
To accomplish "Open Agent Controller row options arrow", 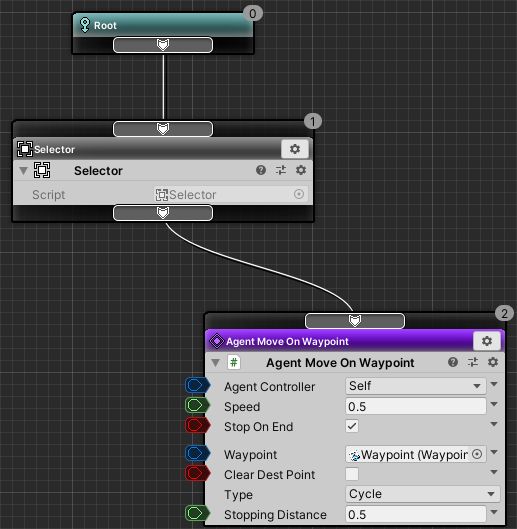I will (494, 384).
